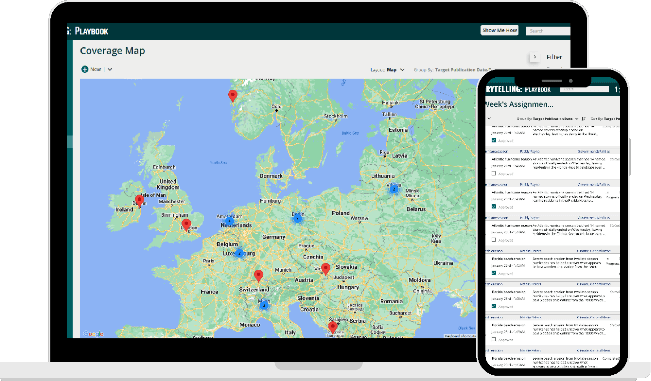This screenshot has width=651, height=381.
Task: Expand the dropdown arrow next to New
Action: click(x=110, y=69)
